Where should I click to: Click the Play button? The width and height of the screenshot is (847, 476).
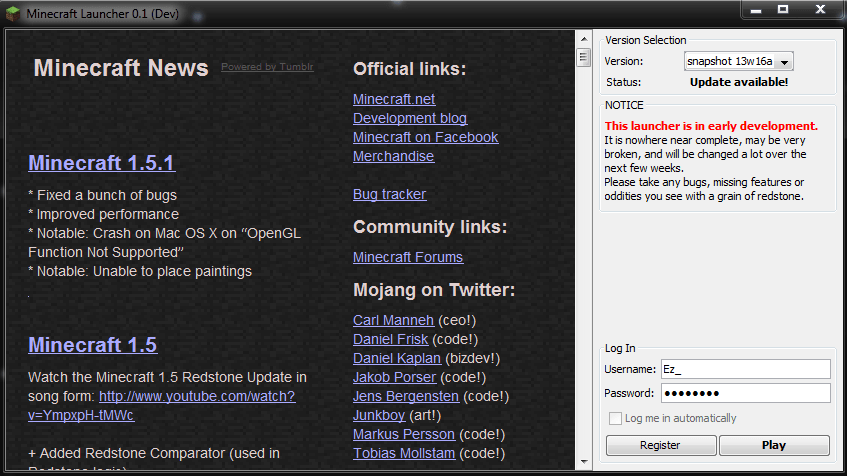(774, 445)
